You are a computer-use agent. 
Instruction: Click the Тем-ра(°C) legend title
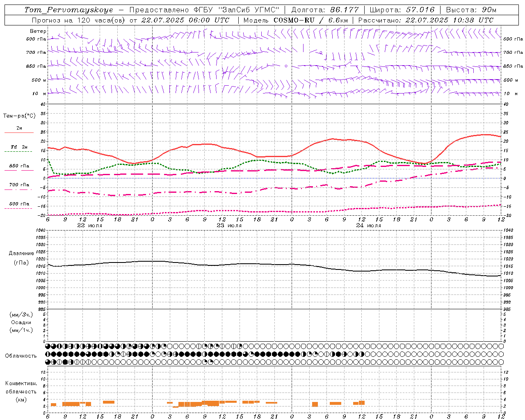19,116
